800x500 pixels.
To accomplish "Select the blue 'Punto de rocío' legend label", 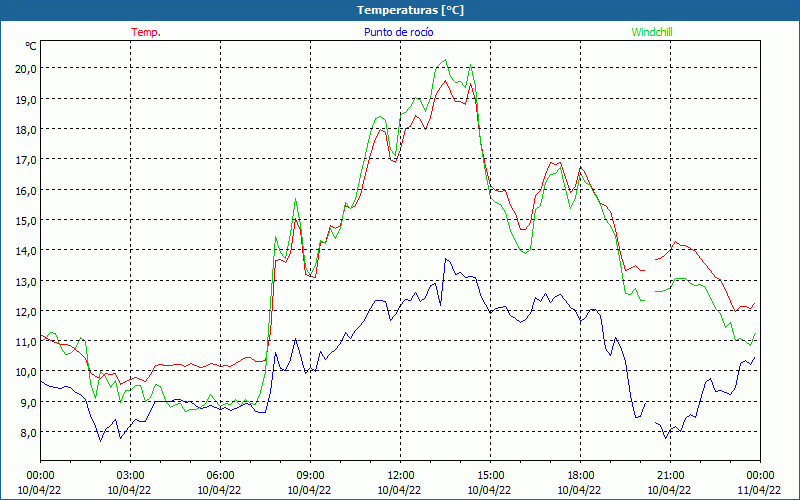I will point(398,32).
